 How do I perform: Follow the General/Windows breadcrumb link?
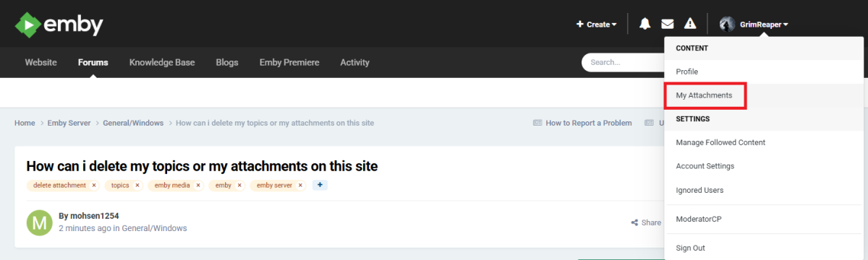coord(133,123)
